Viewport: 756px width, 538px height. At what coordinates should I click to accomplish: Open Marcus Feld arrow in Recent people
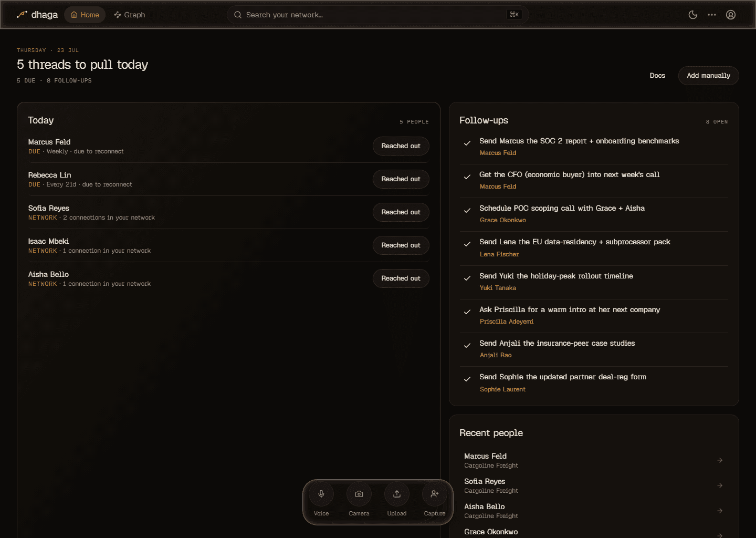coord(720,460)
